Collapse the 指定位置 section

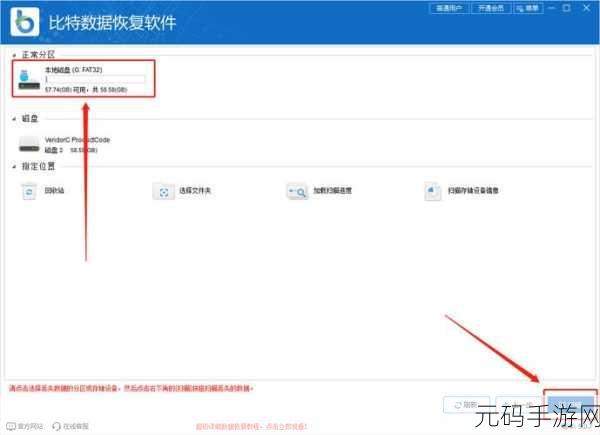click(x=14, y=166)
